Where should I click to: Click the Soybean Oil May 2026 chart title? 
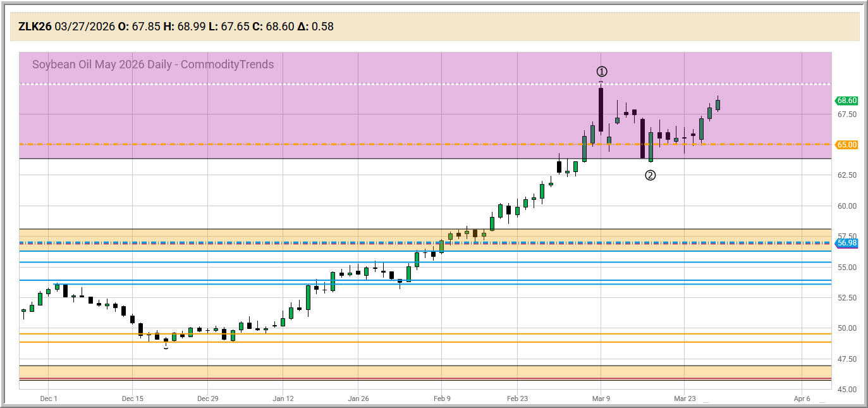[153, 65]
